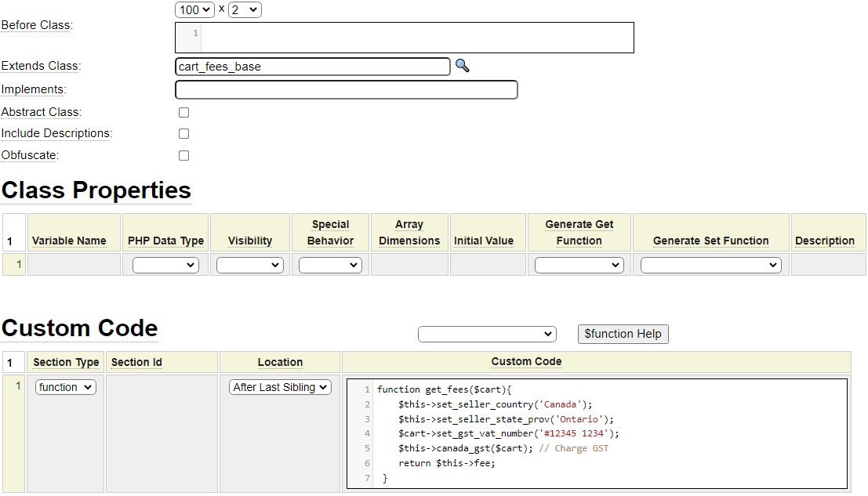Viewport: 868px width, 496px height.
Task: Expand the PHP Data Type dropdown
Action: point(165,266)
